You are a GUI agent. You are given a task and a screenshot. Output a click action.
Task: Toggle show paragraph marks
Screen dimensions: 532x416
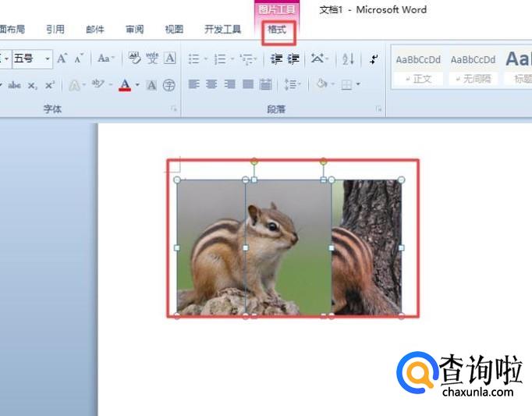click(374, 59)
